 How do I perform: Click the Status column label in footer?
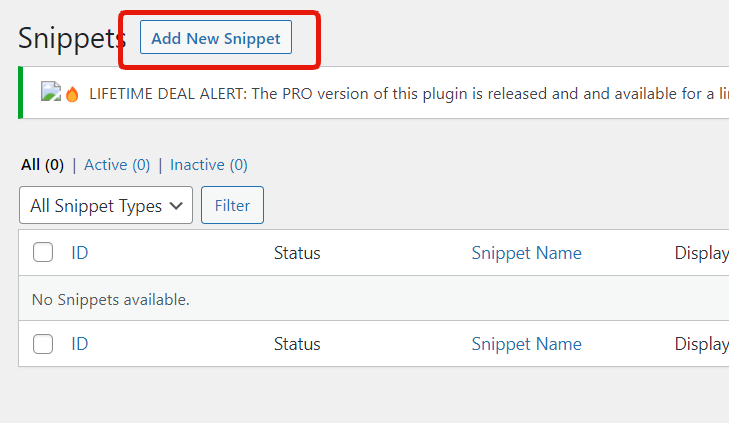pyautogui.click(x=297, y=344)
